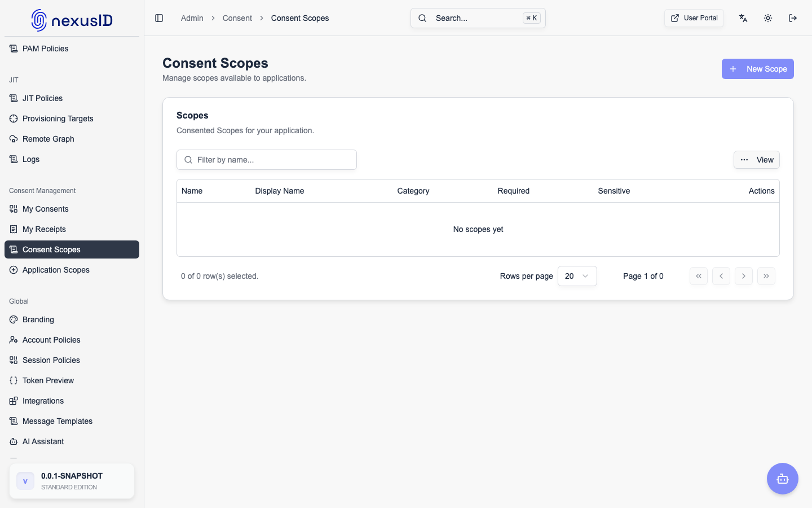Open the User Portal link
Viewport: 812px width, 508px height.
(694, 18)
